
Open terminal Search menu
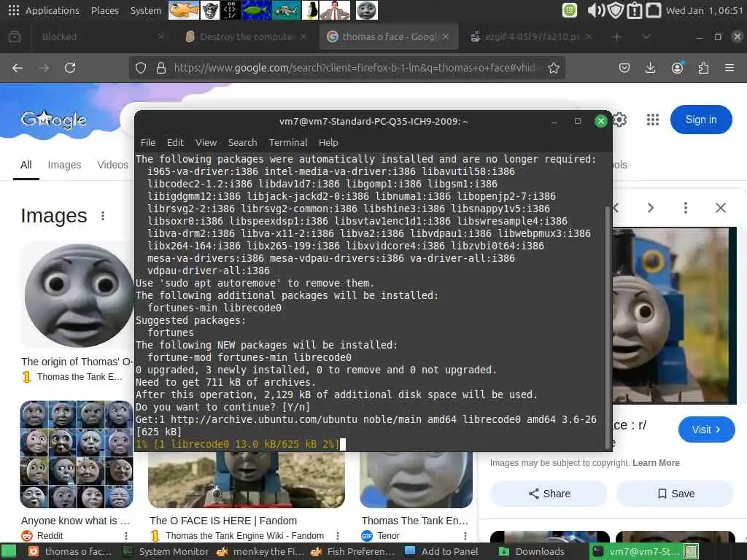242,142
